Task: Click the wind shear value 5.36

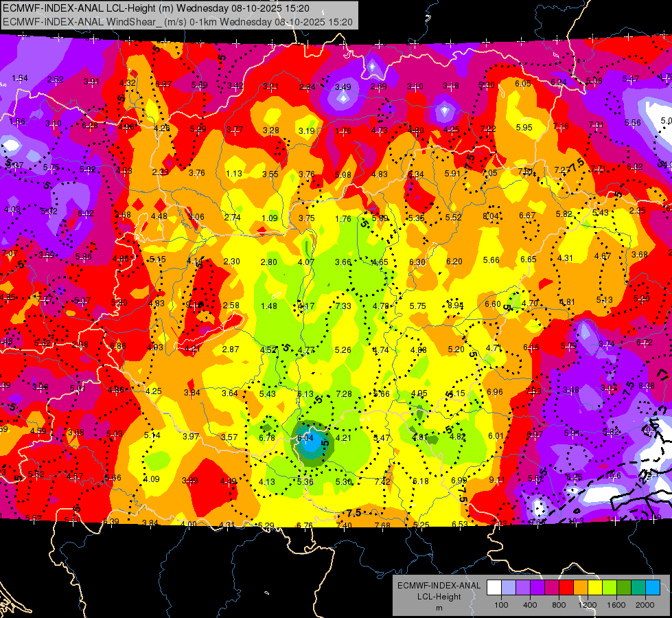Action: pos(305,481)
